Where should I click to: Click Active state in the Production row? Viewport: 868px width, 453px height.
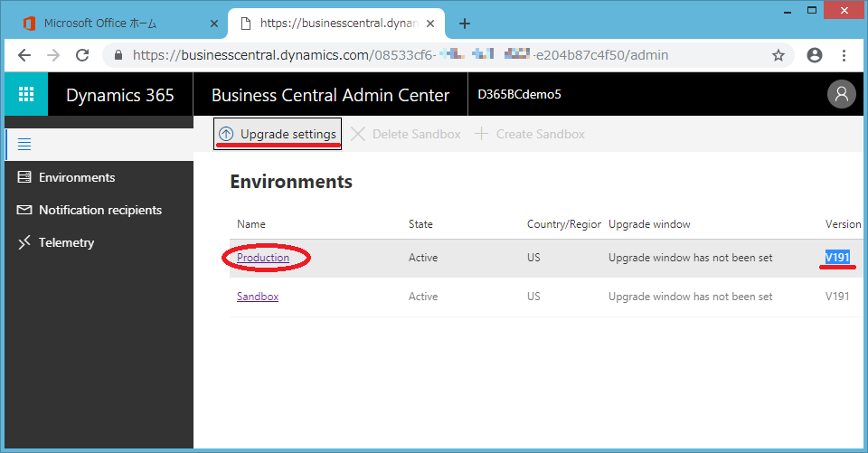point(423,258)
